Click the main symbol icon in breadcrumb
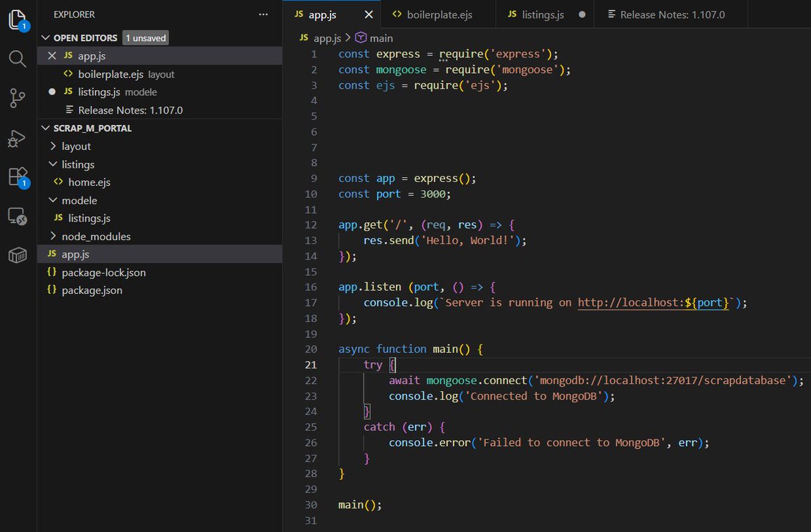Viewport: 811px width, 532px height. coord(361,38)
